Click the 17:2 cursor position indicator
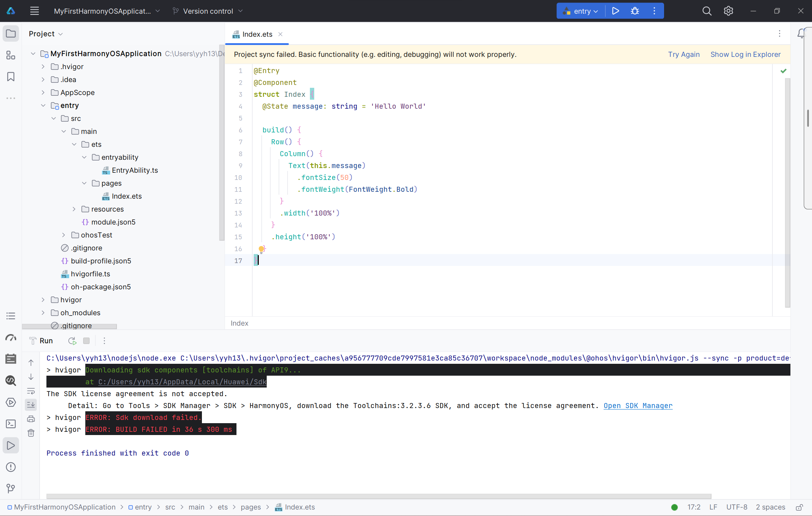812x516 pixels. tap(694, 507)
